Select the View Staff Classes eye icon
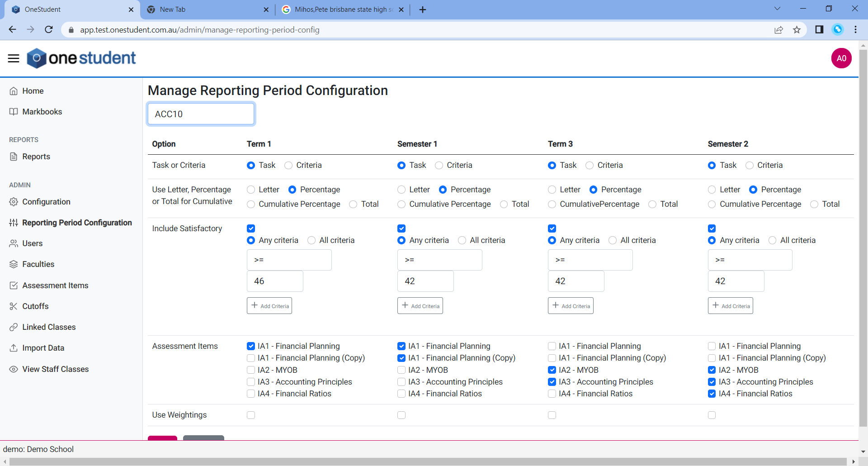The image size is (868, 466). click(x=14, y=369)
